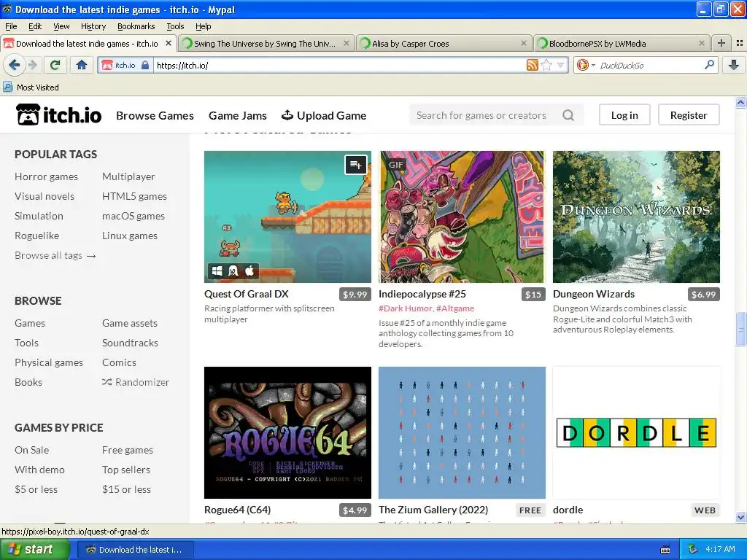Open Game Jams page

click(238, 116)
